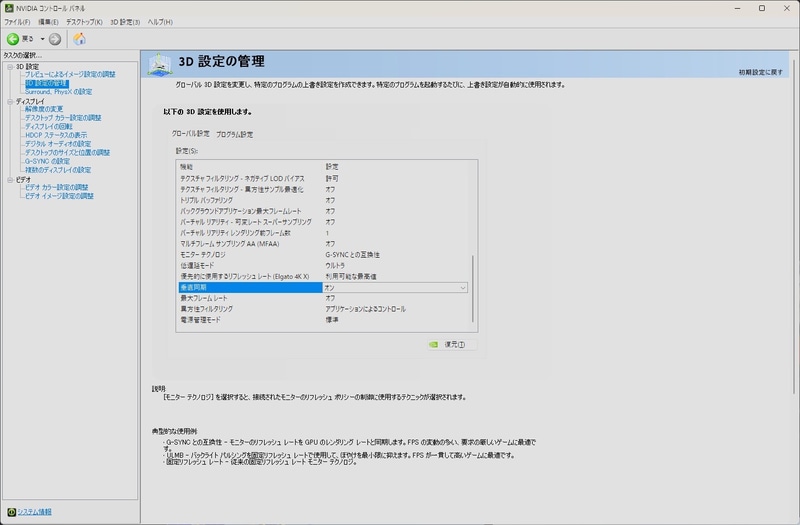Select バーチャル リアリティ - 可変レート スーパーサンプリング row
Image resolution: width=800 pixels, height=525 pixels.
[x=323, y=222]
